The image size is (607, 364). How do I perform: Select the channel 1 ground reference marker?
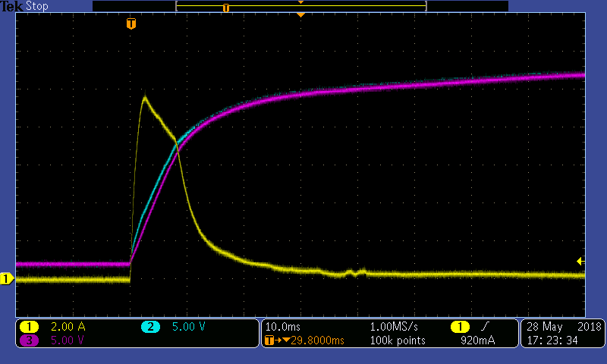[x=7, y=278]
